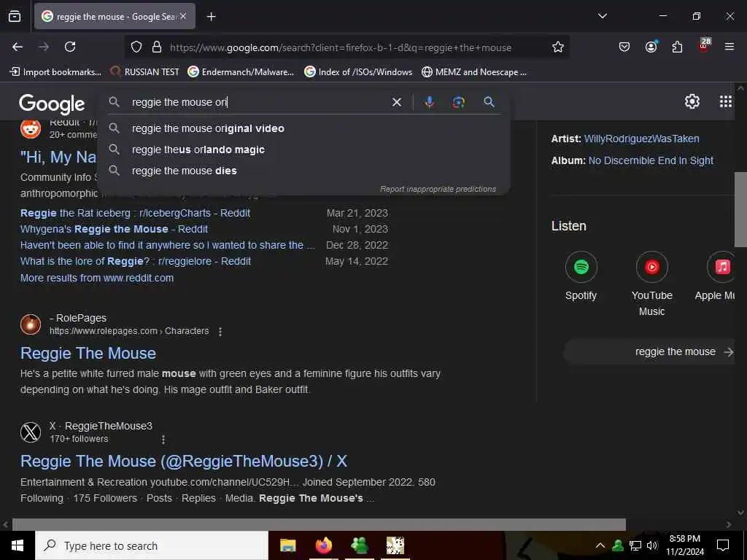747x560 pixels.
Task: Open the Google apps grid
Action: 725,101
